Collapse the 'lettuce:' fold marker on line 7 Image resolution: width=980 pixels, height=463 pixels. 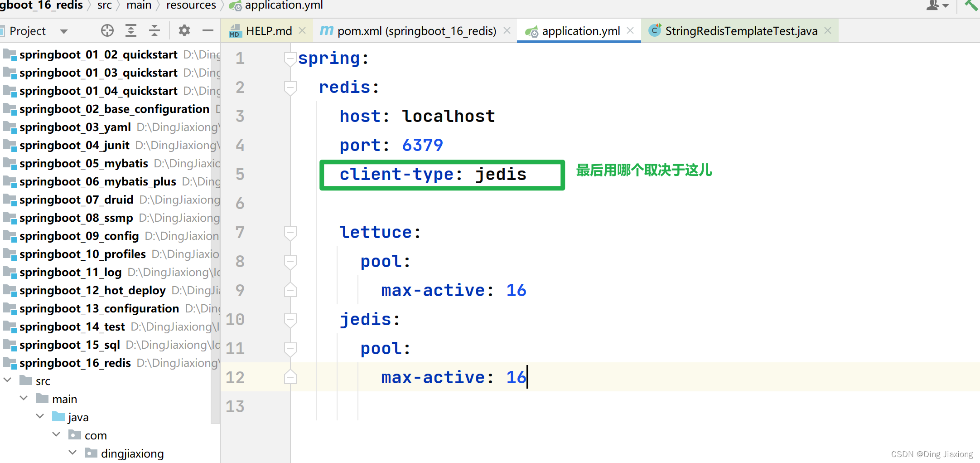290,233
